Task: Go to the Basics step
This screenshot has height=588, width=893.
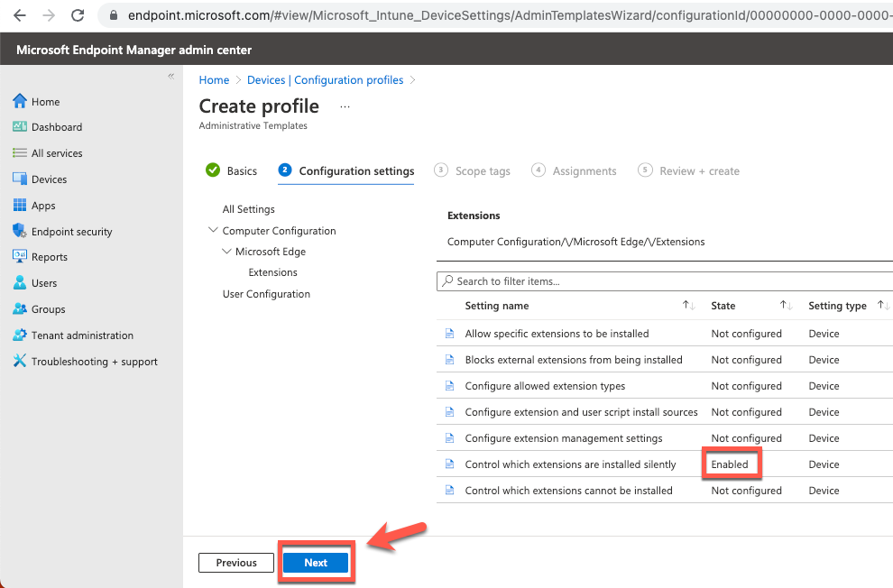Action: pyautogui.click(x=231, y=170)
